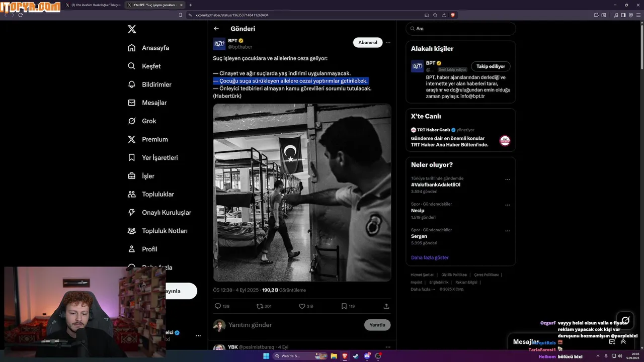Open options for Sergen trend

point(507,231)
